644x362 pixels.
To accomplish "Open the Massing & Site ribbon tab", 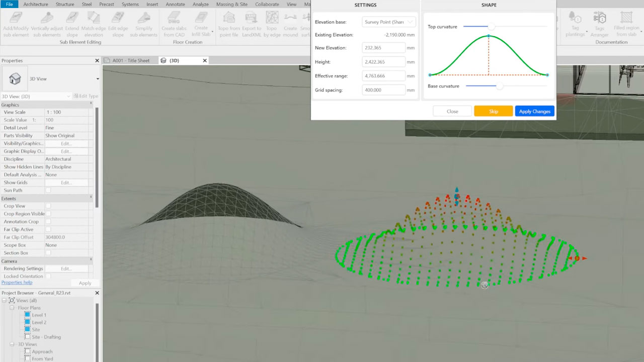I will pos(232,4).
